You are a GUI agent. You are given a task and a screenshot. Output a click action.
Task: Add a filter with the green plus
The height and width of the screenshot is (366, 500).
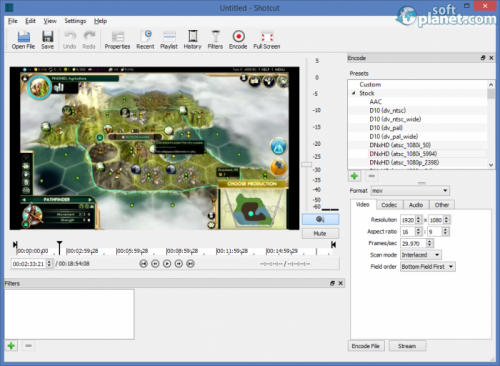click(x=11, y=346)
